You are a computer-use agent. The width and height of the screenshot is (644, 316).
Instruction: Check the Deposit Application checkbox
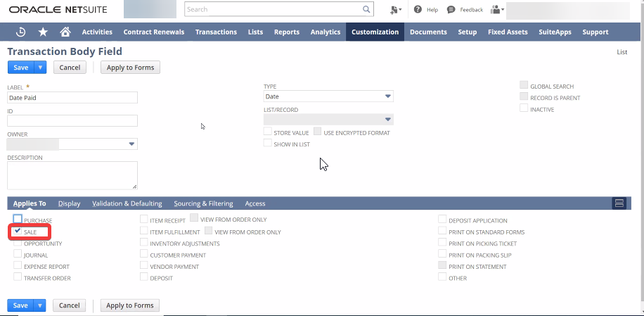[442, 219]
